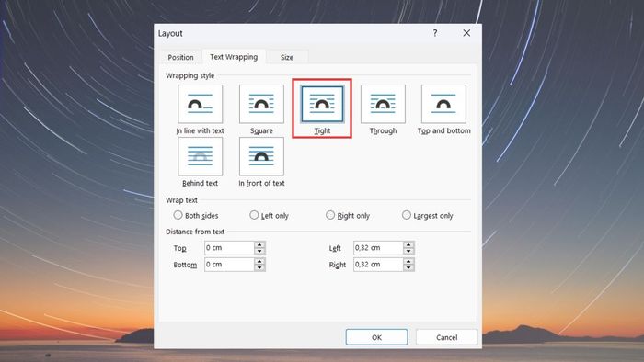Increase the Top distance spinner
This screenshot has height=362, width=644.
pos(259,244)
